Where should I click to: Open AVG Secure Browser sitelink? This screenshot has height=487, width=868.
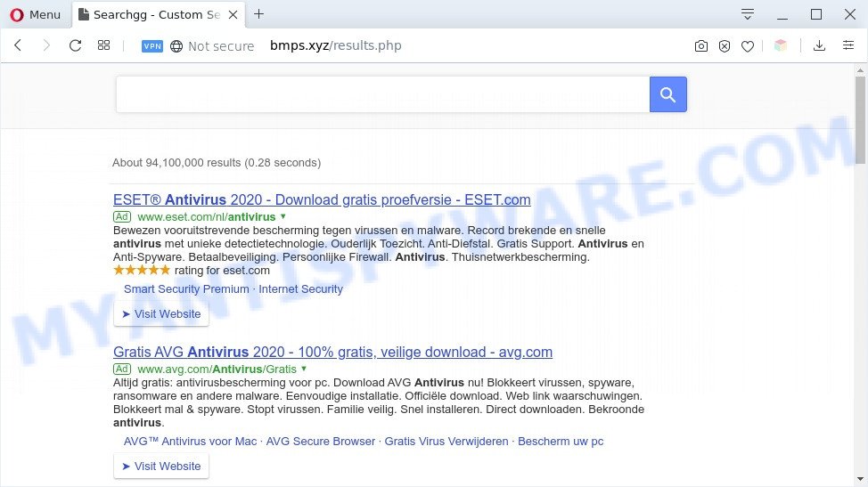321,441
